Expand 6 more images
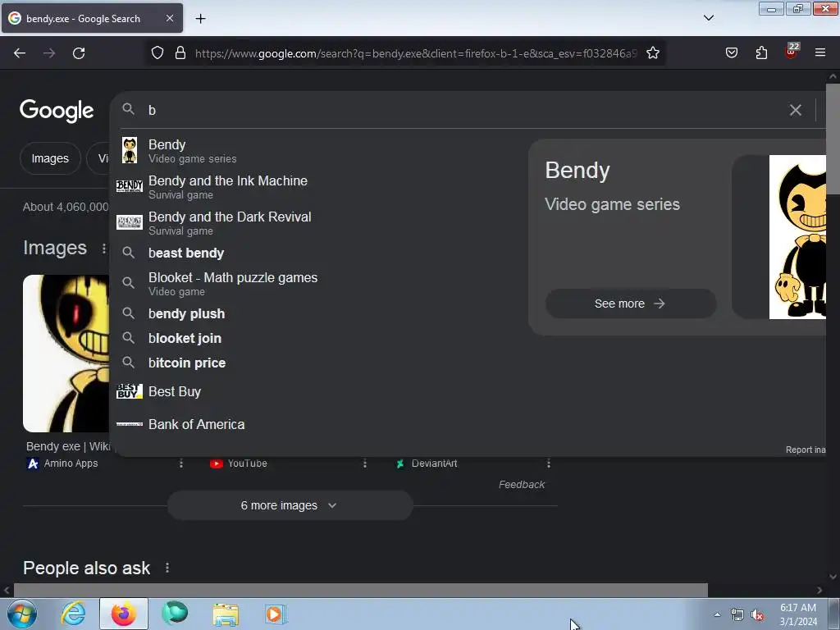This screenshot has height=630, width=840. point(290,505)
